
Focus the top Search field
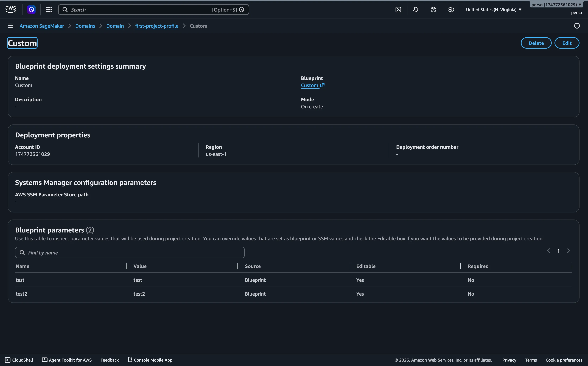pos(153,9)
